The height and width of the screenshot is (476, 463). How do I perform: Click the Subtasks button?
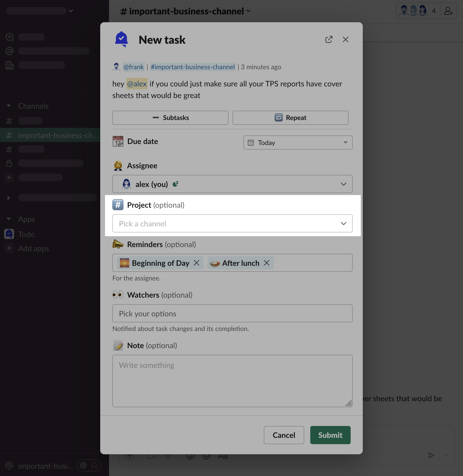[x=170, y=118]
